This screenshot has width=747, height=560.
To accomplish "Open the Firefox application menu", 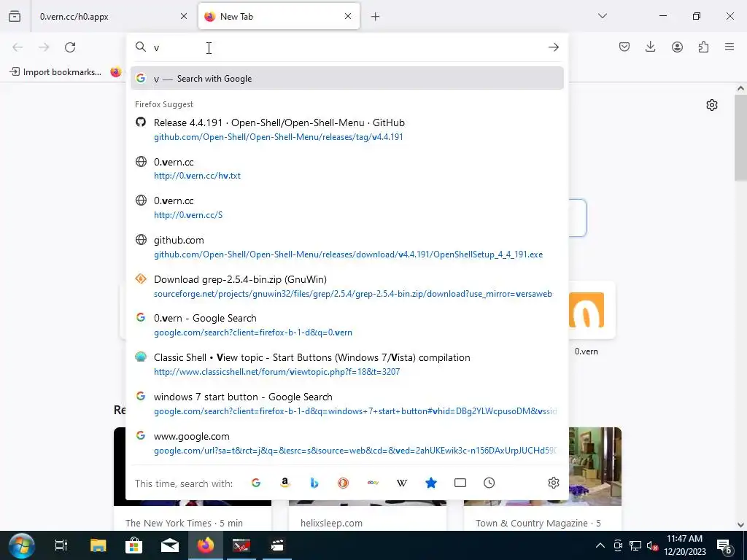I will pos(729,47).
